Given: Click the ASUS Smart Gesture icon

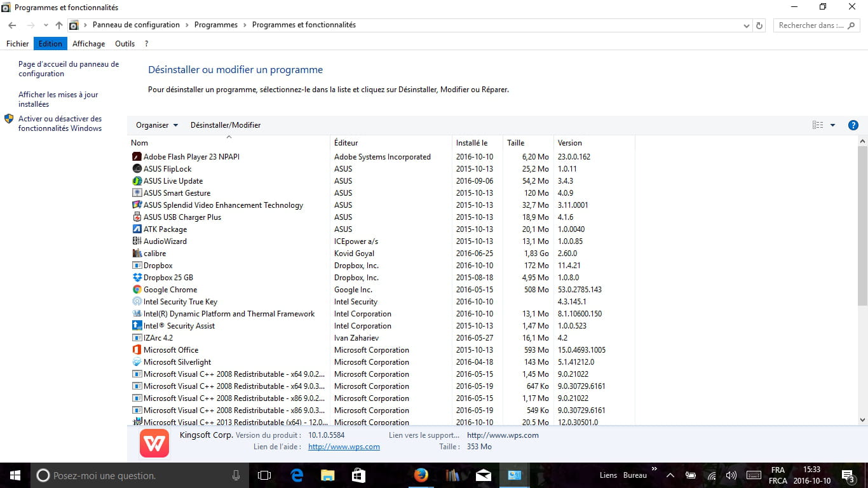Looking at the screenshot, I should [x=137, y=193].
